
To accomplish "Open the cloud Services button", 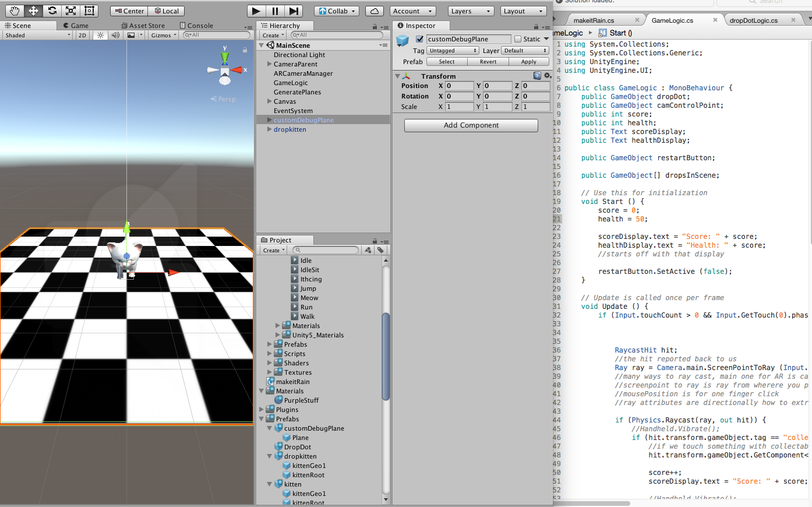I will coord(375,11).
